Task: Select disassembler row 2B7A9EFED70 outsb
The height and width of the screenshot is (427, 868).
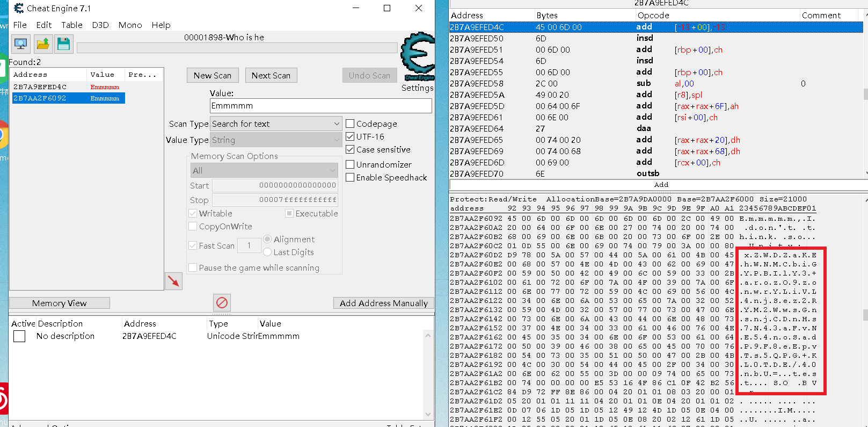Action: 656,173
